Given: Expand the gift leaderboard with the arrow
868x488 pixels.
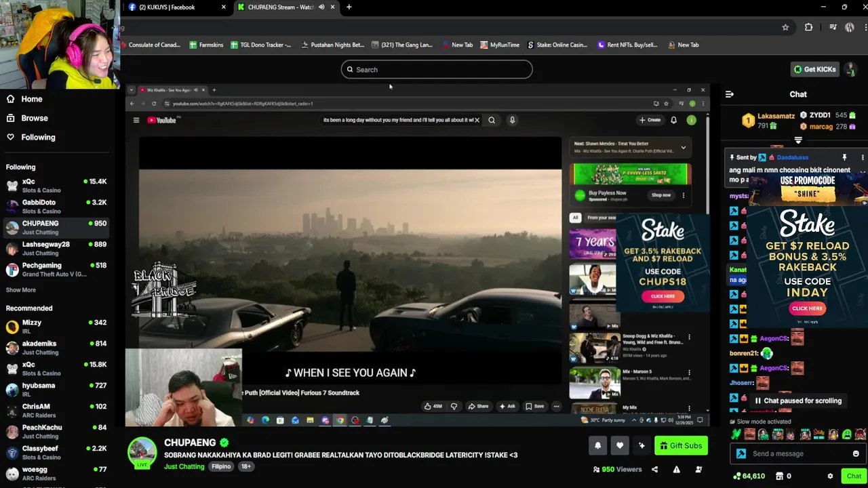Looking at the screenshot, I should tap(798, 140).
